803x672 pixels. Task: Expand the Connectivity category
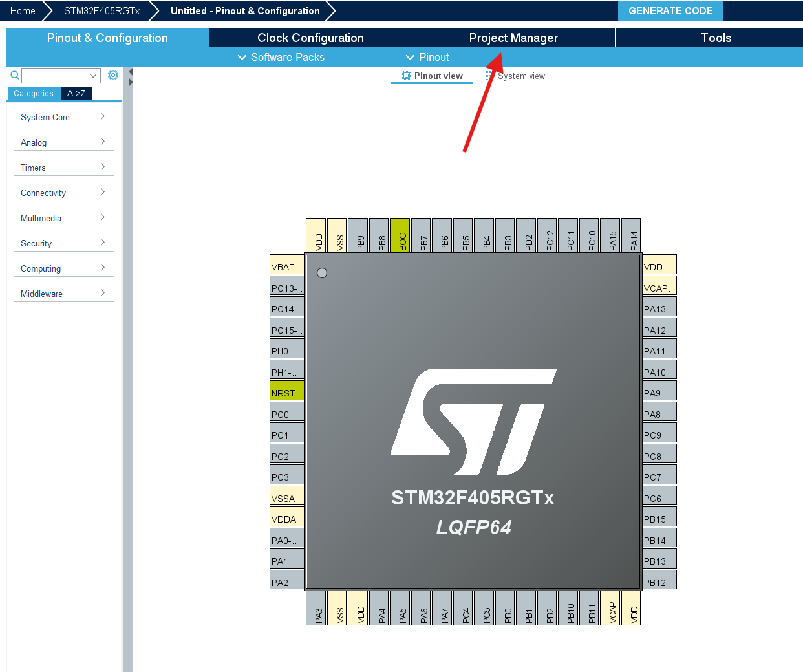[x=63, y=193]
